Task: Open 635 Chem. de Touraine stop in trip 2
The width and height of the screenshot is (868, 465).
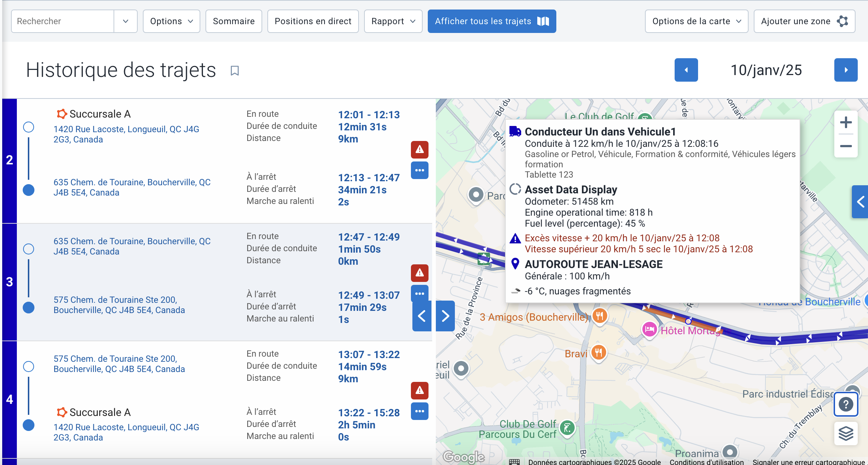Action: 132,187
